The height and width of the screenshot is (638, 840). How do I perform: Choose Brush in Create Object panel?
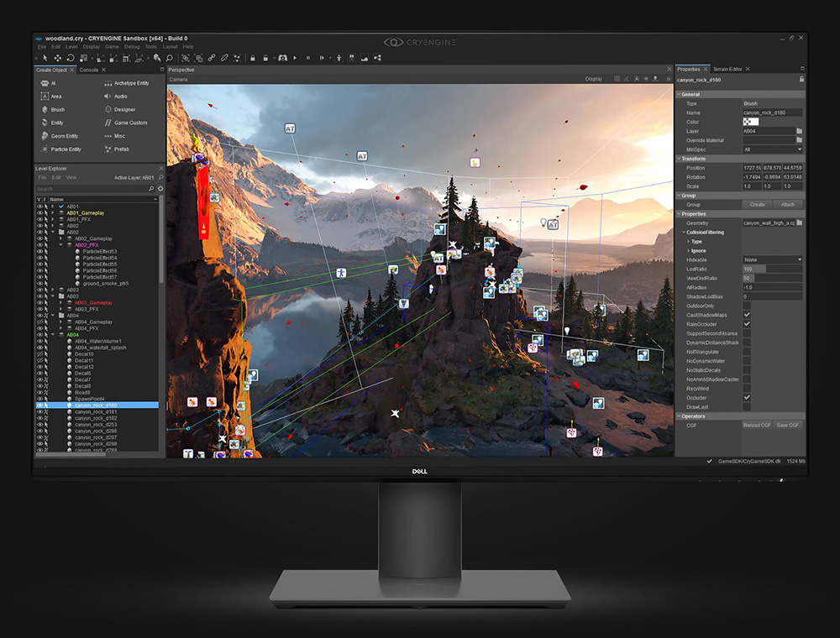52,109
